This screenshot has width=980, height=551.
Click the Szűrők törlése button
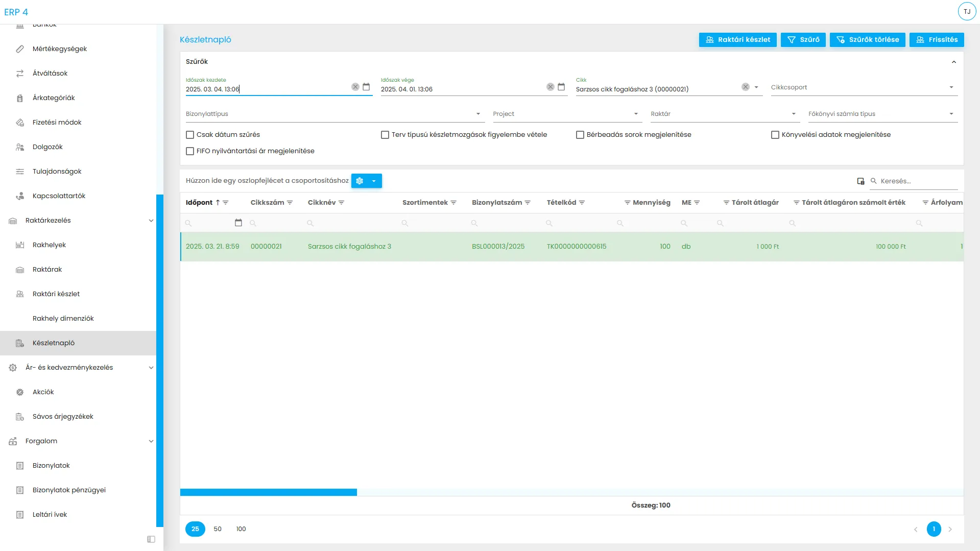click(867, 40)
